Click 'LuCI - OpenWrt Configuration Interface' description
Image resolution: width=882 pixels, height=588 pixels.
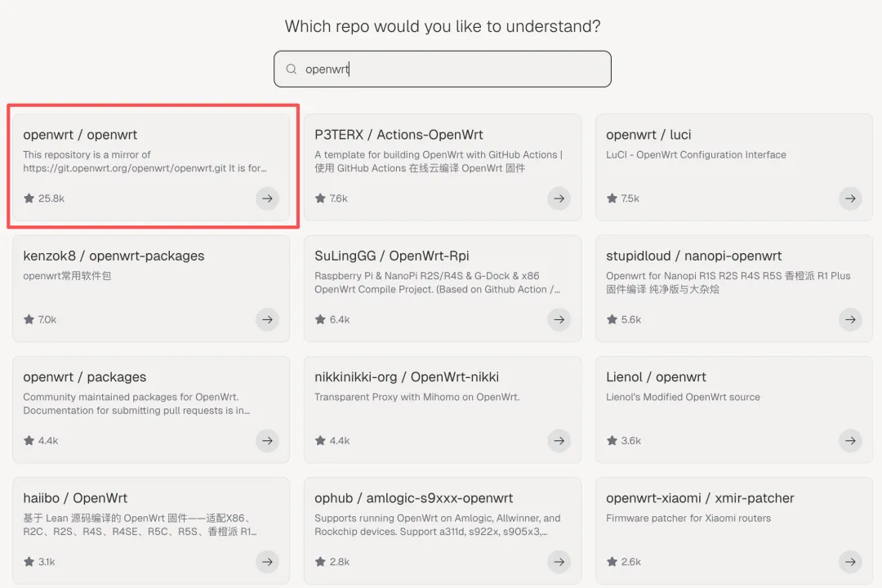click(x=696, y=154)
